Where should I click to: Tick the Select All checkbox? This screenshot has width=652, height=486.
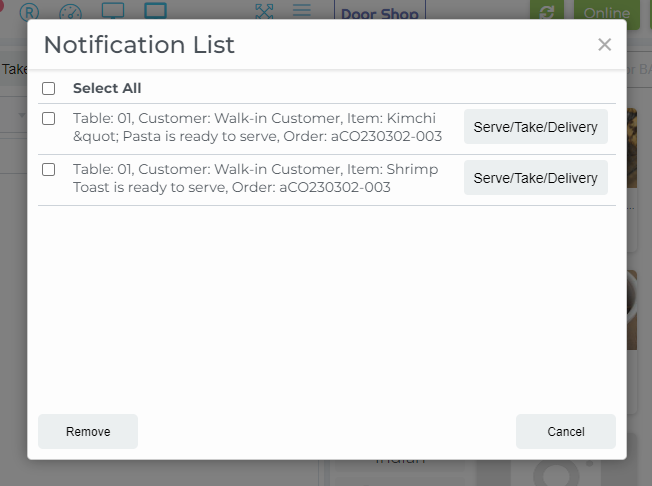pos(49,89)
